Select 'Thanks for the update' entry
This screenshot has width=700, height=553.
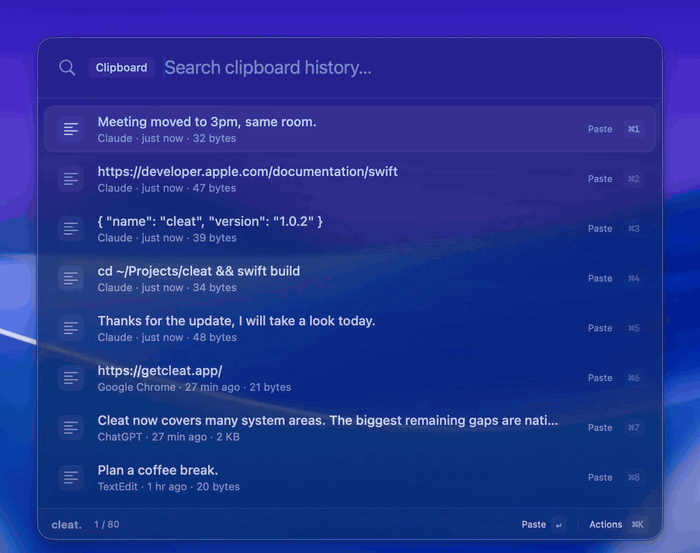[x=350, y=328]
